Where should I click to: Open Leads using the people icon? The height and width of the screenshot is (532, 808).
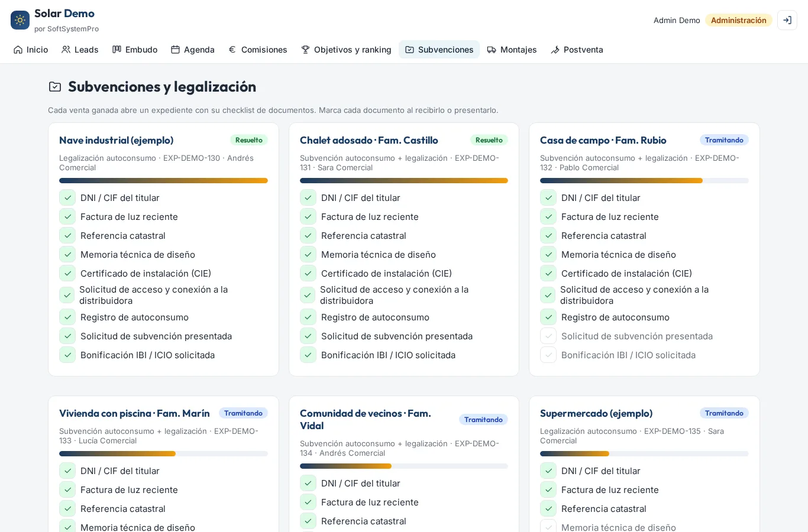(x=80, y=50)
